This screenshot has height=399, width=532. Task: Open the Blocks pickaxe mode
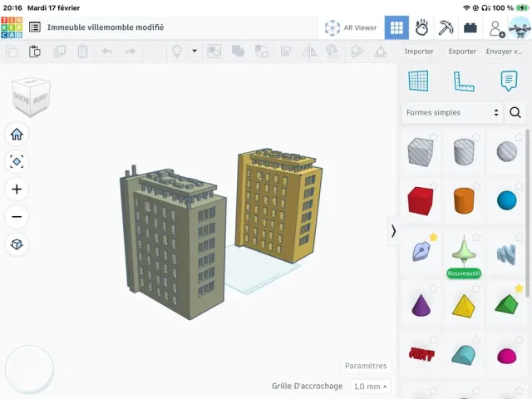point(446,27)
